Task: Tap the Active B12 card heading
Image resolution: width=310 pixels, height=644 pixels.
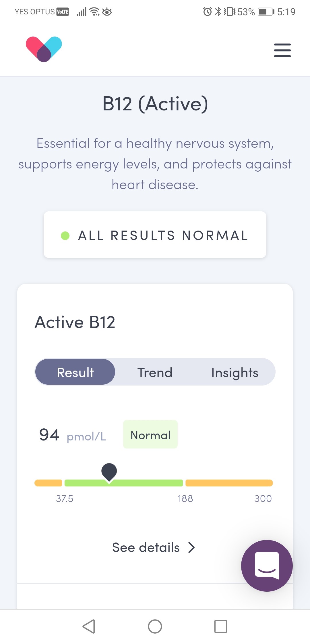Action: point(75,322)
